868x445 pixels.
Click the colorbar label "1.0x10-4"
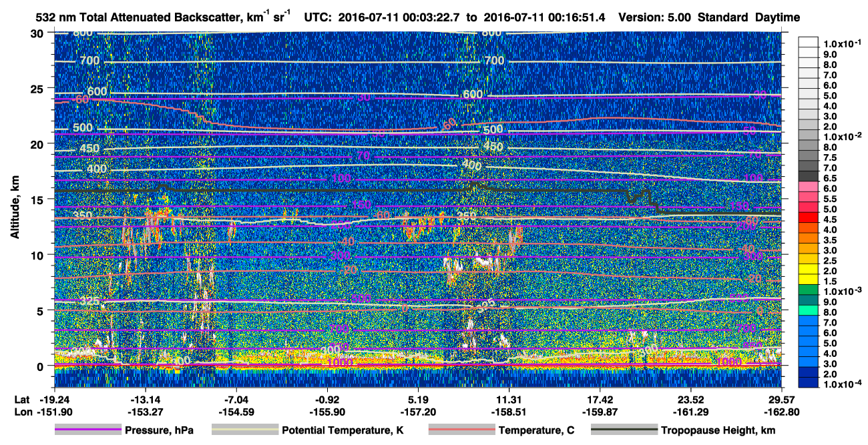point(843,384)
